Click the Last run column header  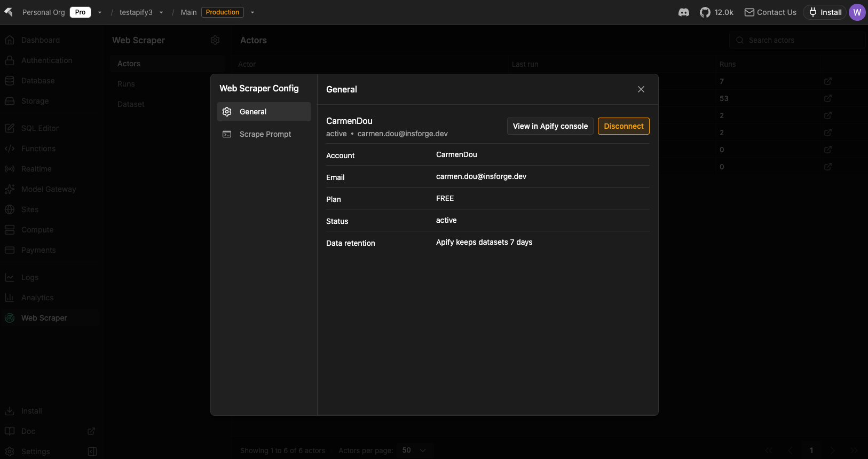pos(525,64)
